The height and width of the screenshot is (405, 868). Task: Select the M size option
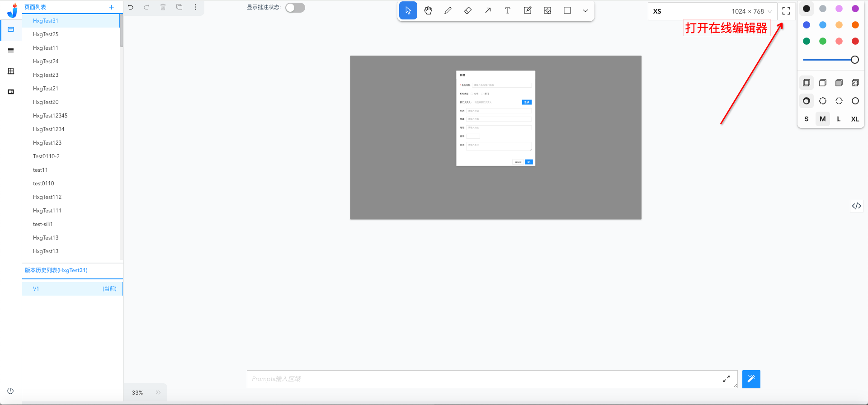822,119
